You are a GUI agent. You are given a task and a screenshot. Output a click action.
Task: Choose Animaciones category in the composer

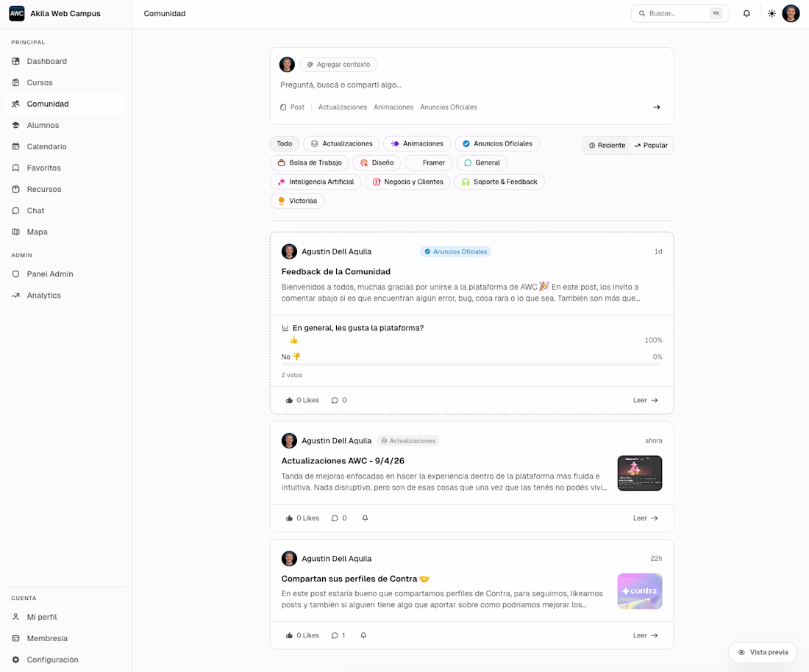pyautogui.click(x=393, y=107)
